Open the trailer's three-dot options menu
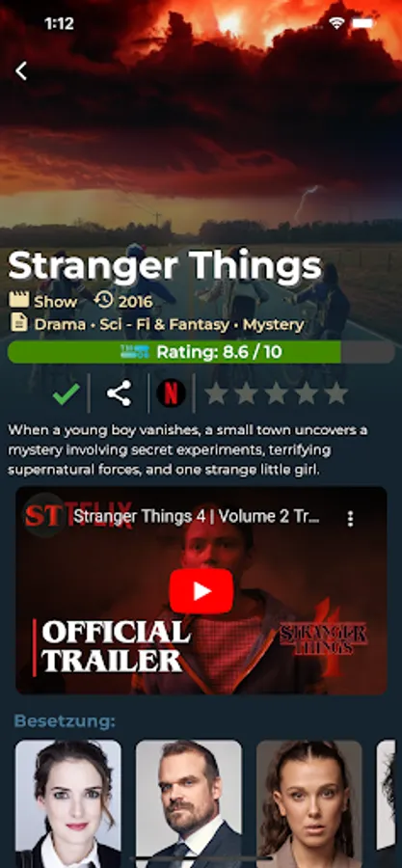The width and height of the screenshot is (402, 868). [x=350, y=519]
